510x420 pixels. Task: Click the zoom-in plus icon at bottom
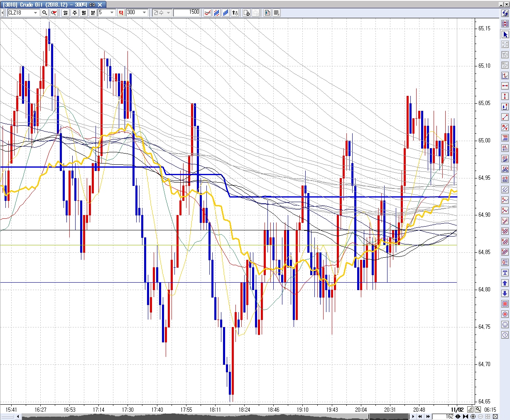coord(473,416)
